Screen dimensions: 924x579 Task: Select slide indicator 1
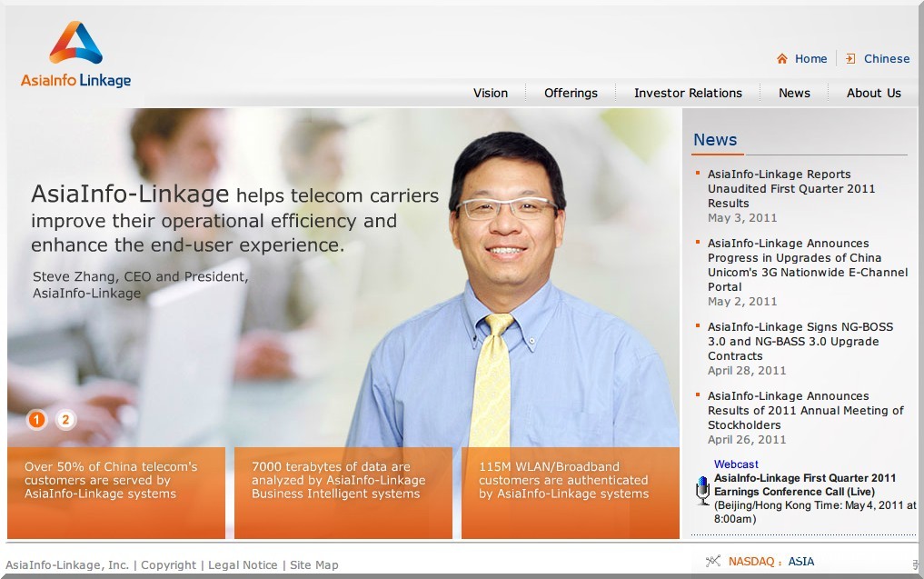point(36,419)
